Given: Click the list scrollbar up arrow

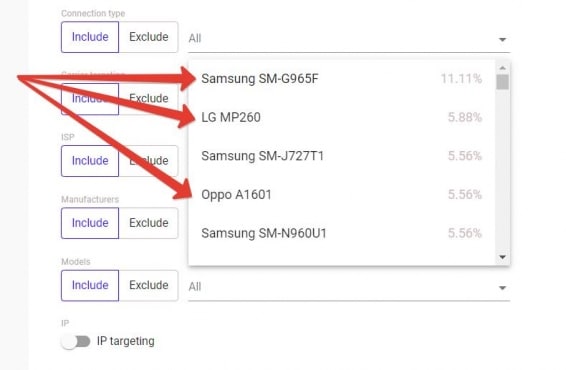Looking at the screenshot, I should pyautogui.click(x=502, y=68).
